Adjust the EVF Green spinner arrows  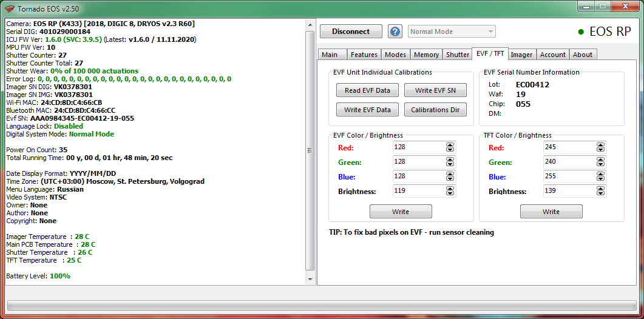[450, 162]
